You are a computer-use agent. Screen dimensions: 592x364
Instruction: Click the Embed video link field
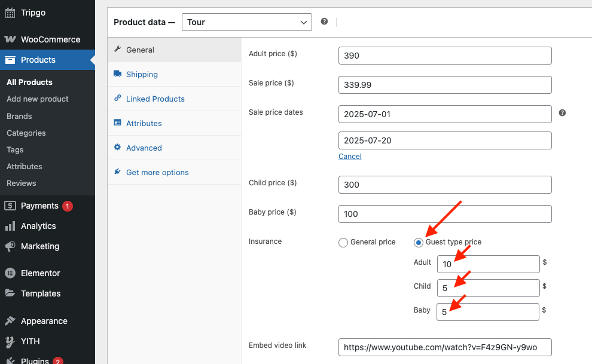[x=445, y=347]
